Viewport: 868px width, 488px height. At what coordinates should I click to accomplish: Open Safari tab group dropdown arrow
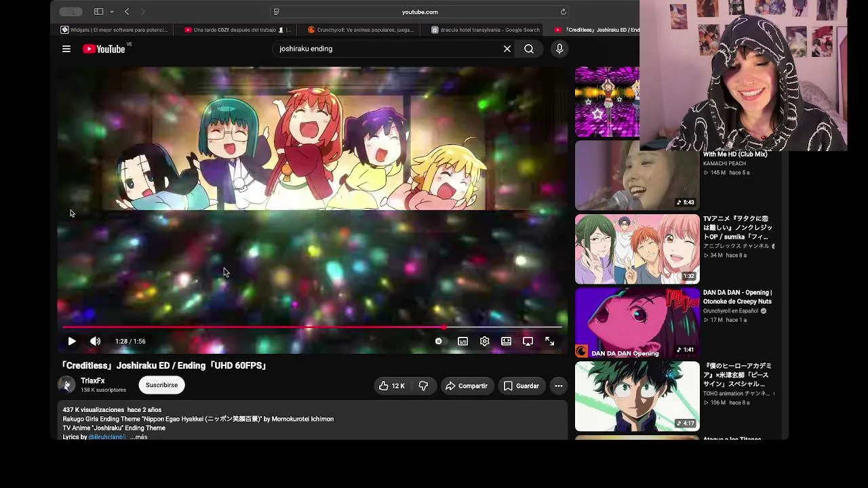[111, 12]
